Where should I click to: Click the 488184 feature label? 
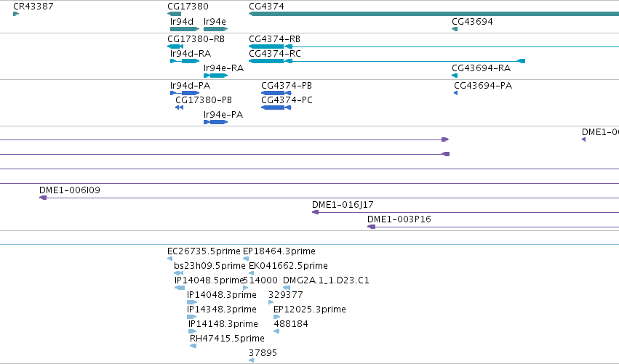[x=291, y=324]
